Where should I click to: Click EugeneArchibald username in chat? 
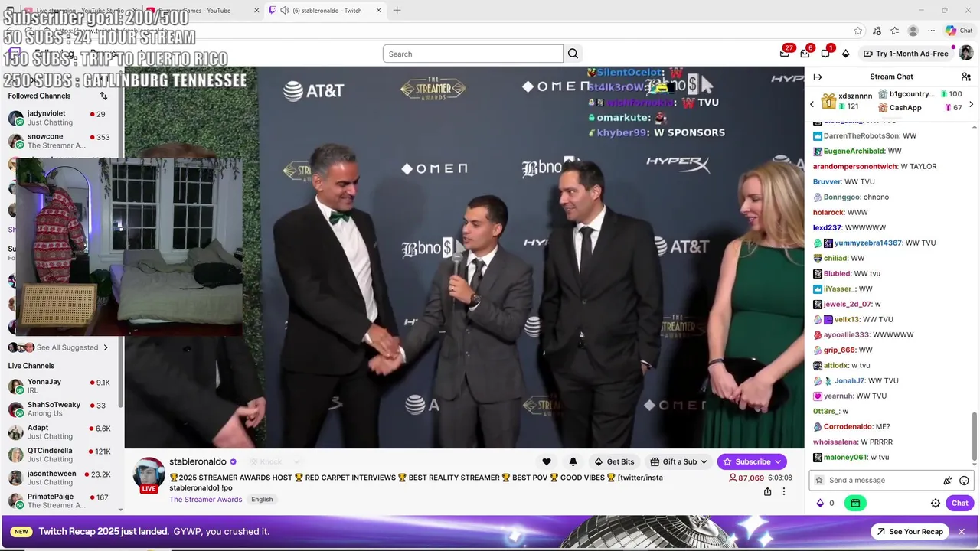[854, 151]
